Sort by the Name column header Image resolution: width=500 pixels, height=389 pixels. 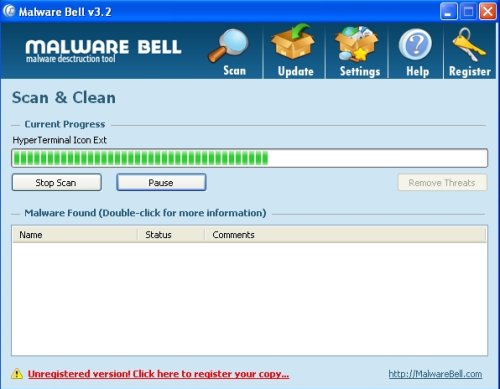[x=75, y=235]
